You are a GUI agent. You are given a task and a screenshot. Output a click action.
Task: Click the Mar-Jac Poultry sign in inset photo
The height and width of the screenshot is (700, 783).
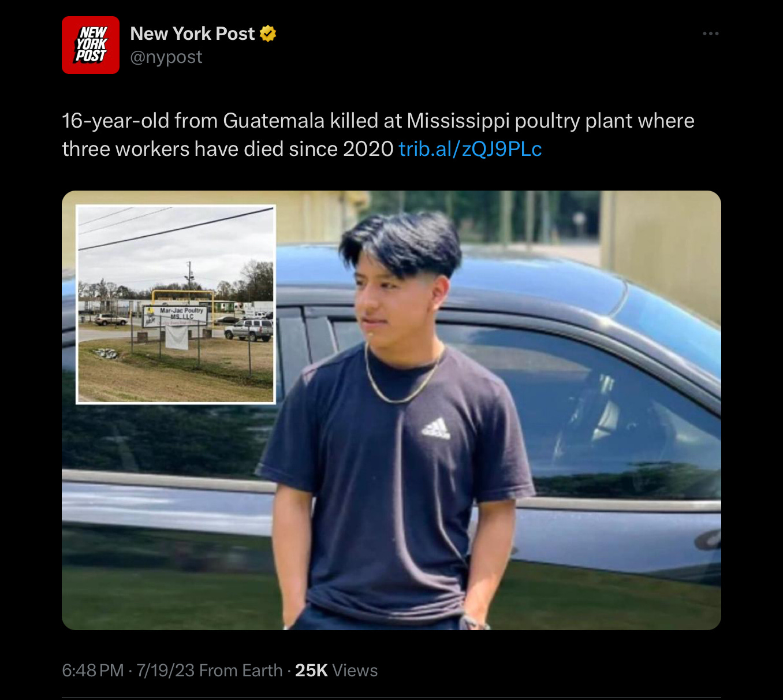pos(176,315)
